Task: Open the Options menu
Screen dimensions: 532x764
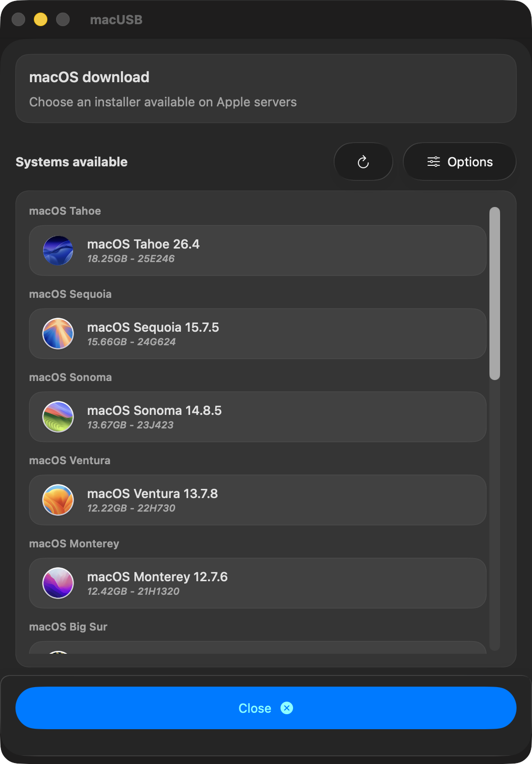Action: click(459, 162)
